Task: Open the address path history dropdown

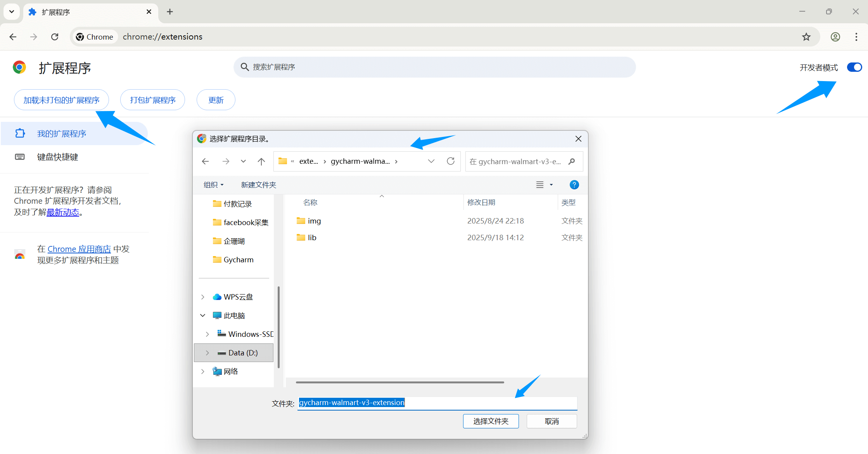Action: tap(431, 161)
